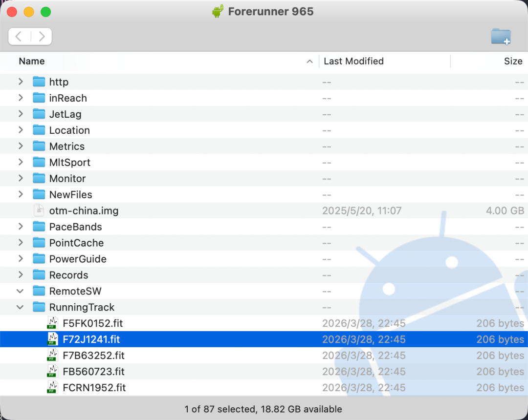Click the MltSport folder icon
528x420 pixels.
[x=39, y=162]
